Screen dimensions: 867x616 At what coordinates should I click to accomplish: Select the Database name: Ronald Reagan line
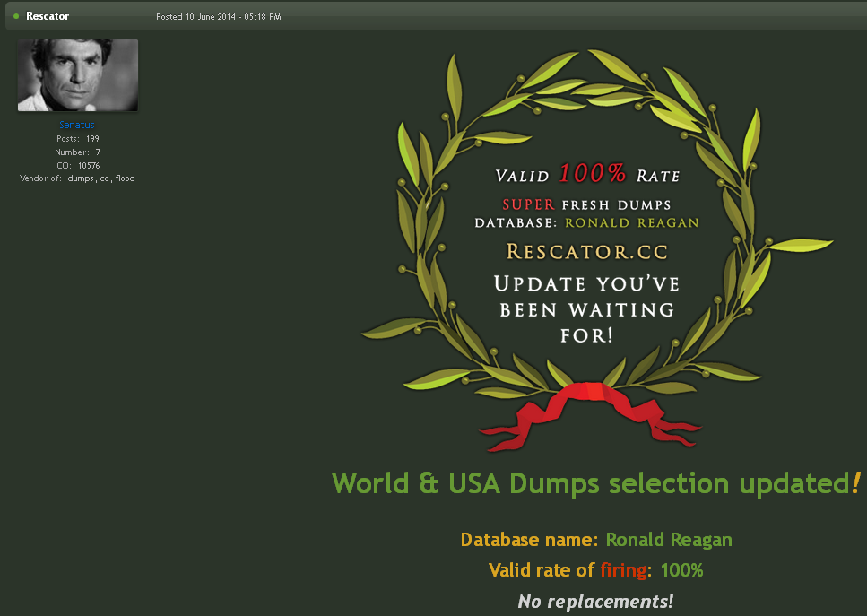coord(596,540)
